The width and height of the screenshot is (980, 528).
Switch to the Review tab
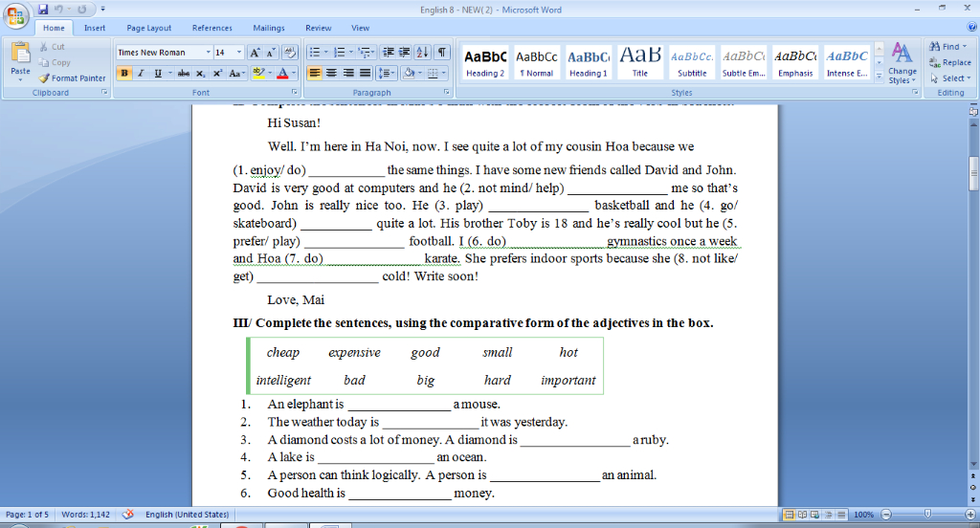[x=318, y=28]
